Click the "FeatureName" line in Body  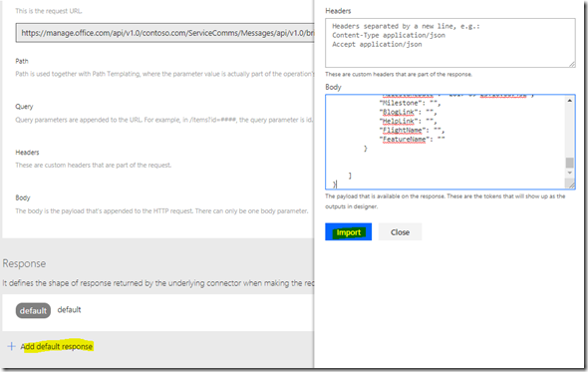(x=412, y=140)
